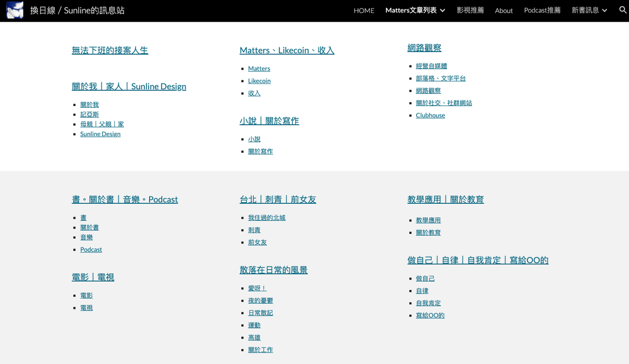Open the 電影｜電視 heading link
Screen dimensions: 629x364
pyautogui.click(x=93, y=277)
